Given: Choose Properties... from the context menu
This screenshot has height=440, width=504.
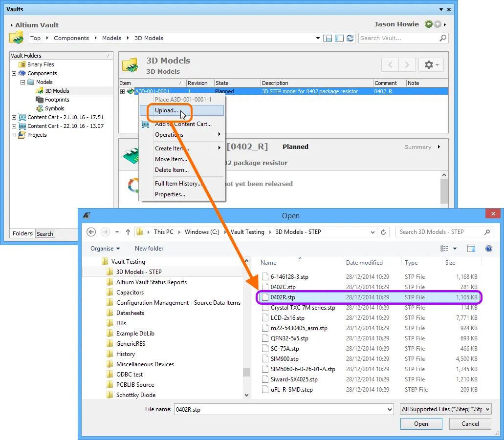Looking at the screenshot, I should pos(182,194).
